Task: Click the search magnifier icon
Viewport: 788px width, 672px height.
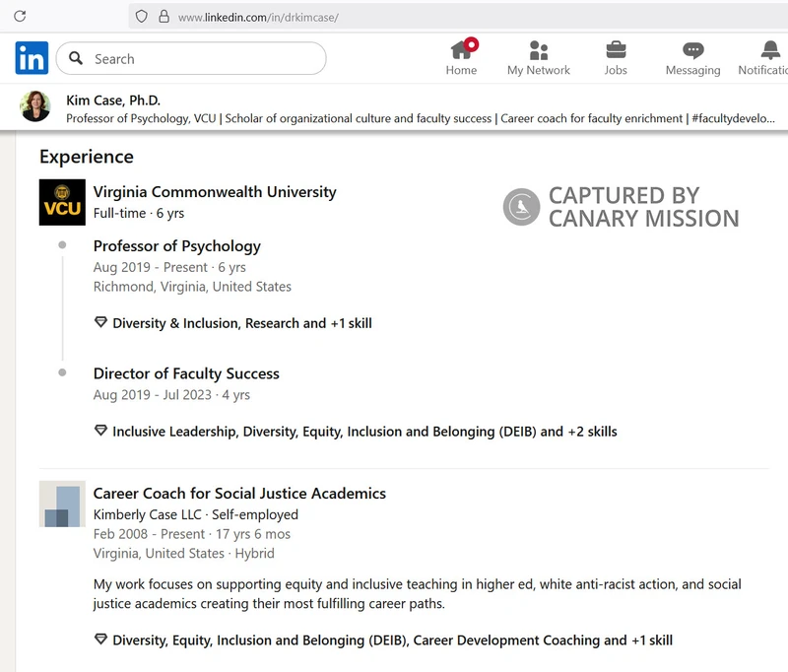Action: pyautogui.click(x=76, y=58)
